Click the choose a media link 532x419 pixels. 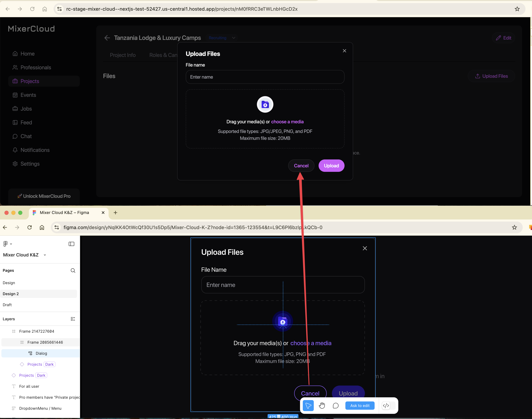point(287,122)
